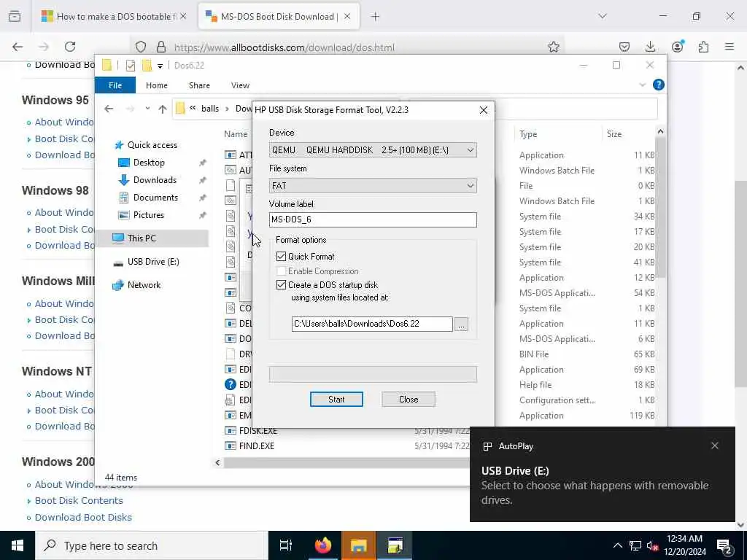Open the tracking protection shield icon
Viewport: 747px width, 560px height.
click(141, 47)
